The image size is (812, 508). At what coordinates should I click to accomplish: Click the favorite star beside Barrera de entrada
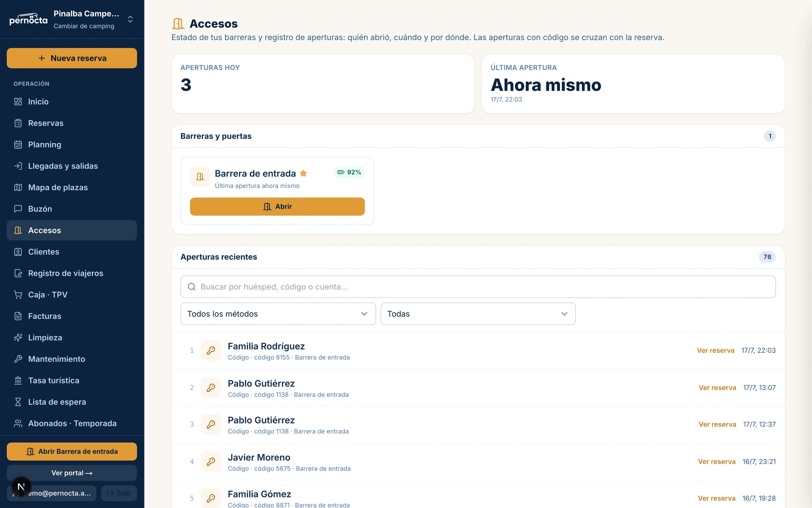(303, 173)
